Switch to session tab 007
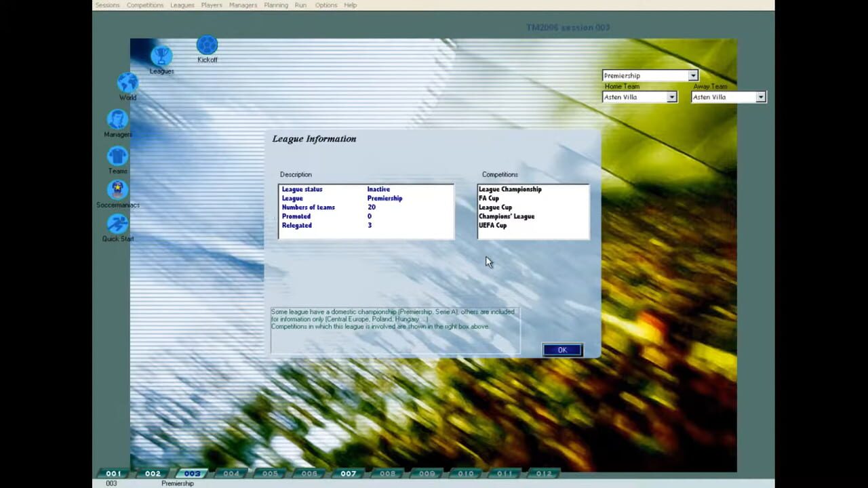This screenshot has height=488, width=868. tap(348, 473)
